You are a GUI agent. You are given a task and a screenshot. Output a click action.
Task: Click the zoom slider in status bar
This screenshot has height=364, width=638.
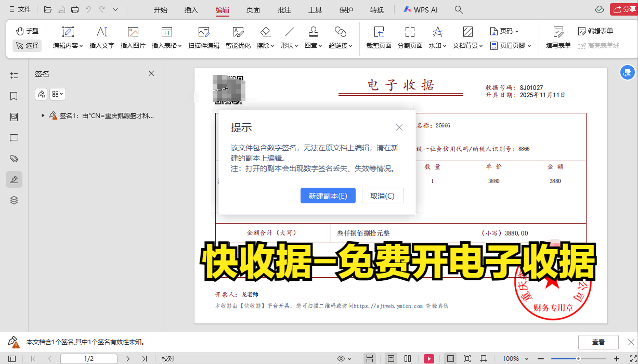(578, 358)
